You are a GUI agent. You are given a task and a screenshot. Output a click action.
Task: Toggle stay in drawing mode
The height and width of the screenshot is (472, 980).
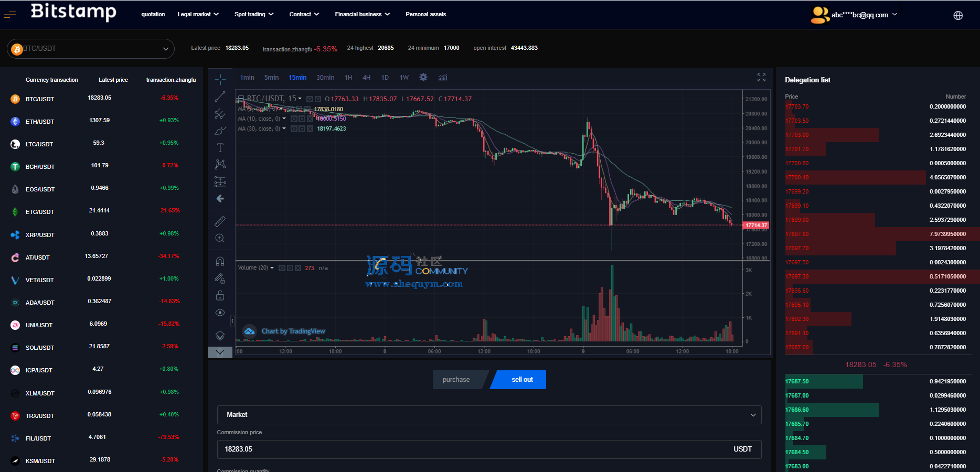[220, 278]
